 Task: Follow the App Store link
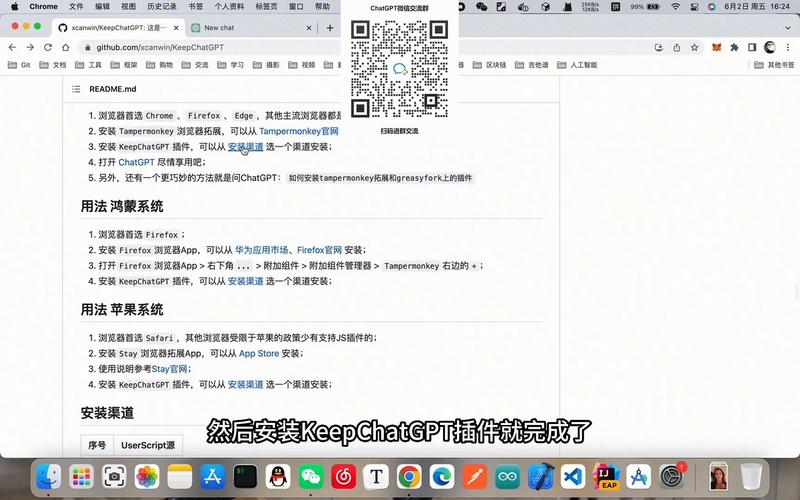click(259, 353)
